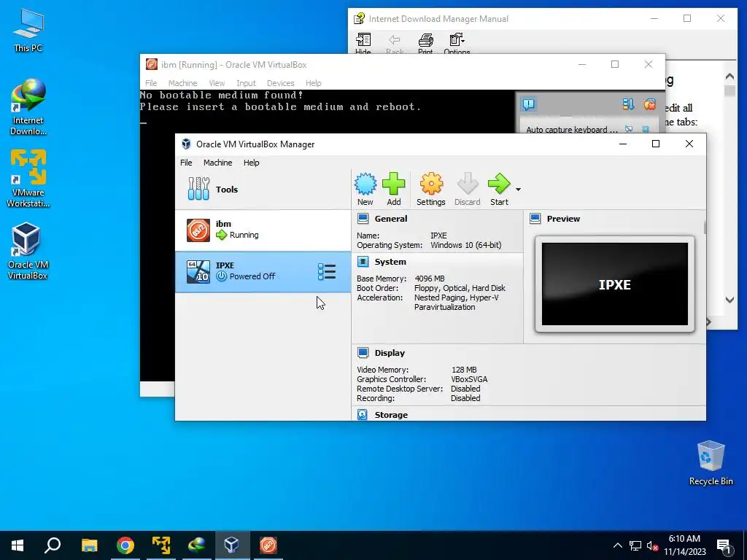The width and height of the screenshot is (747, 560).
Task: Open the Action Center notifications icon
Action: tap(724, 545)
